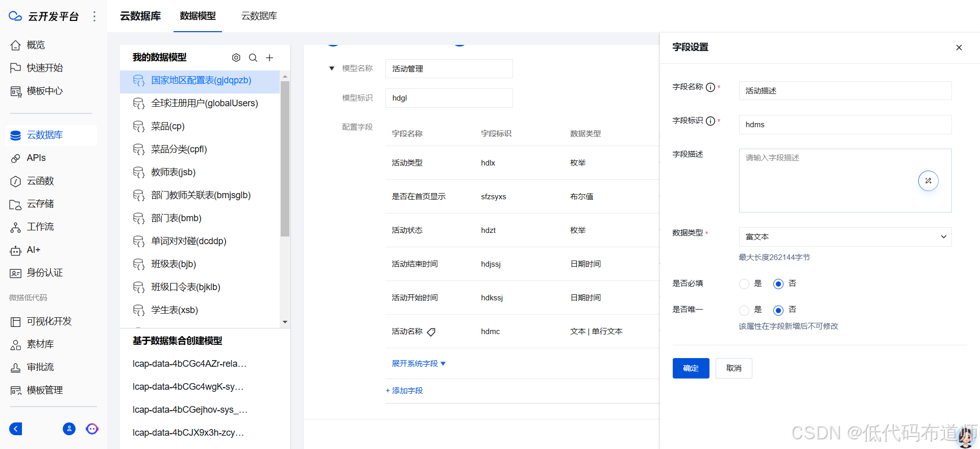Open 身份认证 icon in sidebar
Viewport: 980px width, 449px height.
point(15,273)
